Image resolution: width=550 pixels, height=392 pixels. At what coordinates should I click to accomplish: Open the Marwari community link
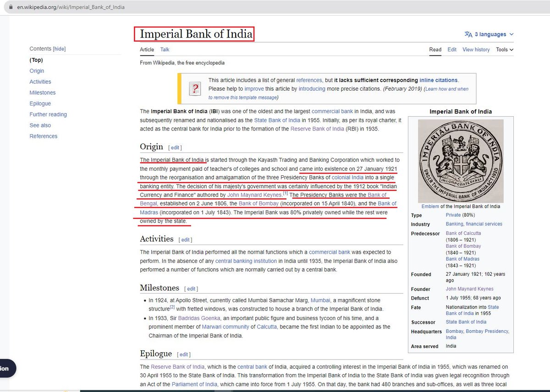pos(225,327)
